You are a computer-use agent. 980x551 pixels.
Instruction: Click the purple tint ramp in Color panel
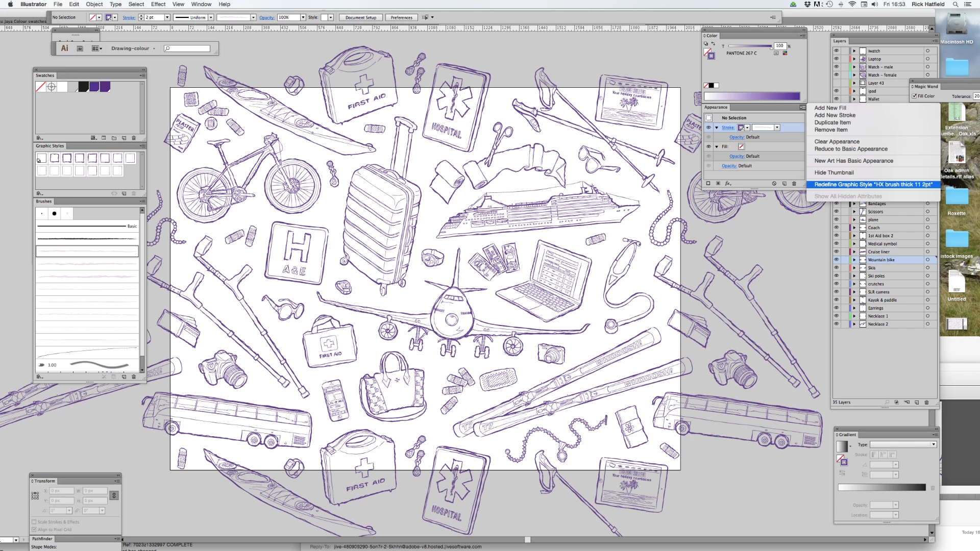(x=751, y=96)
